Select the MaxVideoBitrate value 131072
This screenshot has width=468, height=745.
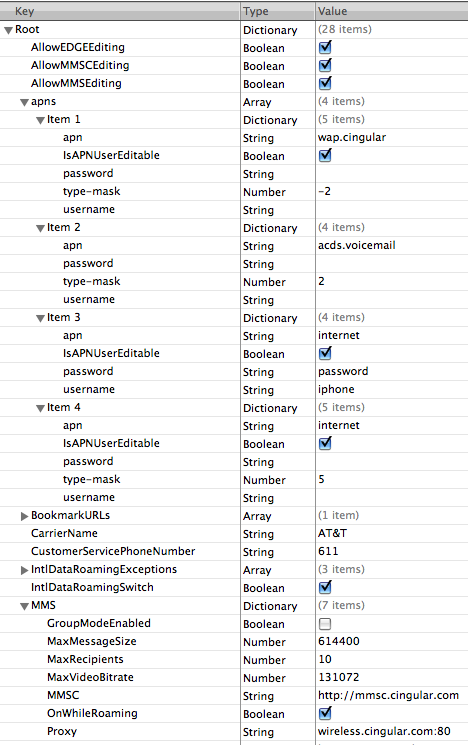339,678
